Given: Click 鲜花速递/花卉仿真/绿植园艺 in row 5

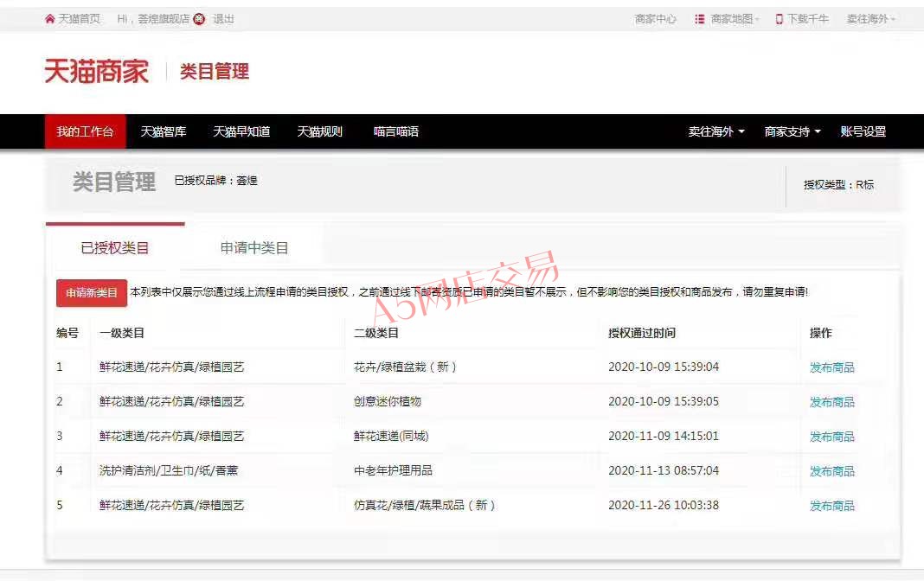Looking at the screenshot, I should click(x=171, y=505).
